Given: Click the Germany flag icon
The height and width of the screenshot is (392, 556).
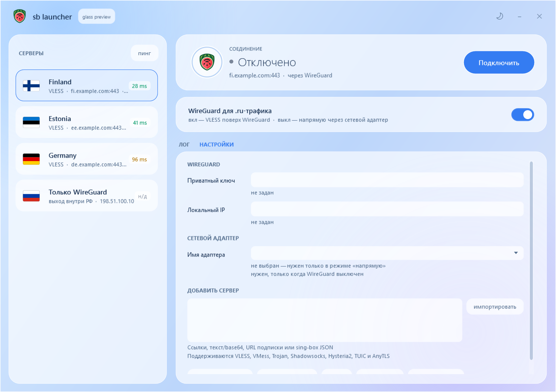Looking at the screenshot, I should pyautogui.click(x=31, y=159).
